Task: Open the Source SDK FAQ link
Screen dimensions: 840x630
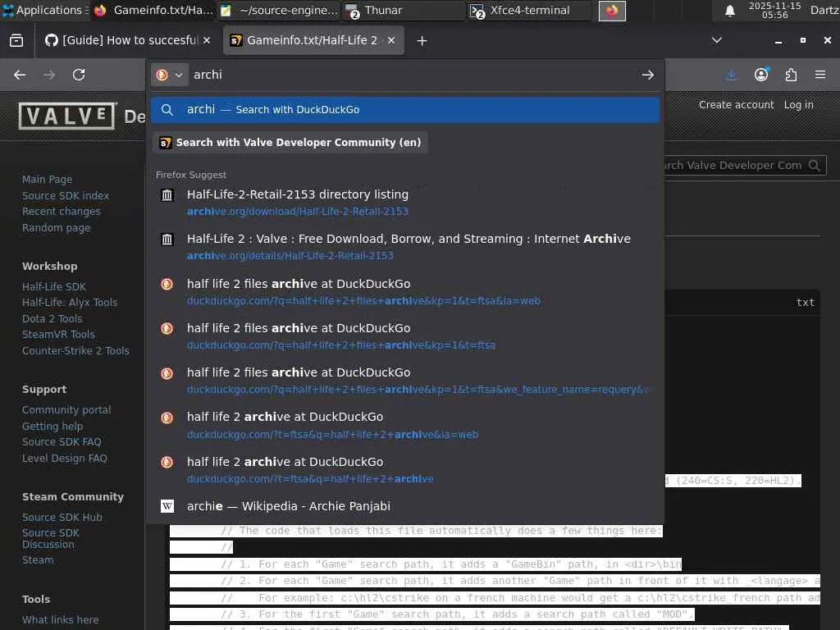Action: (x=62, y=442)
